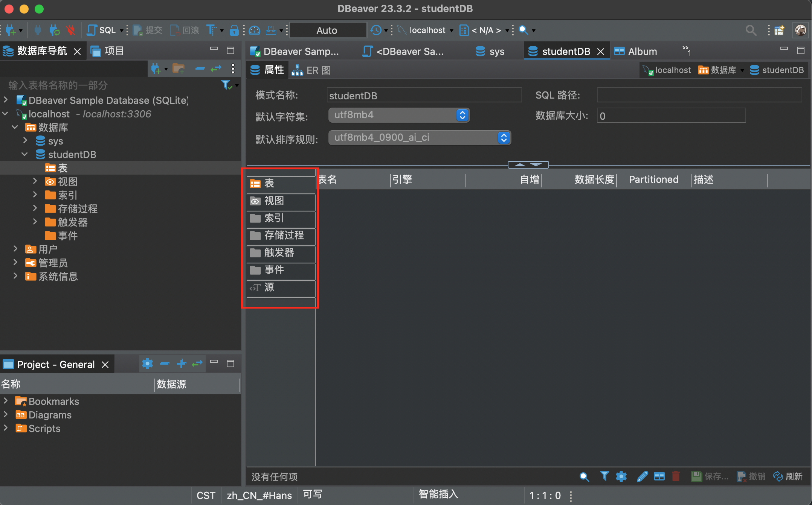Image resolution: width=812 pixels, height=505 pixels.
Task: Click the transaction log clock icon
Action: (376, 30)
